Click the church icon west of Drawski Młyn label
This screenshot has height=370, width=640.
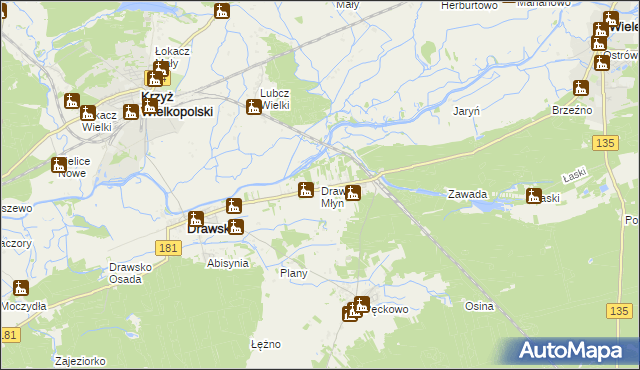pos(306,190)
